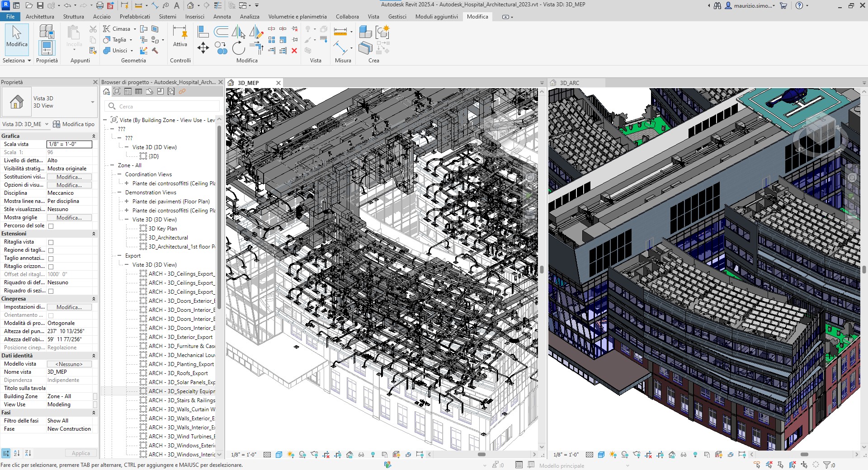Check the Ritaglia vista checkbox
Screen dimensions: 868x470
tap(51, 242)
